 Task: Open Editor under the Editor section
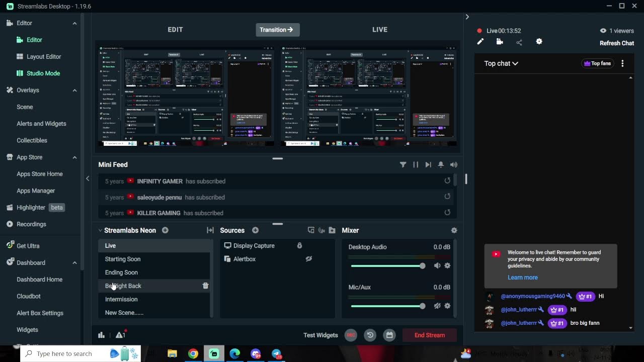pyautogui.click(x=34, y=40)
